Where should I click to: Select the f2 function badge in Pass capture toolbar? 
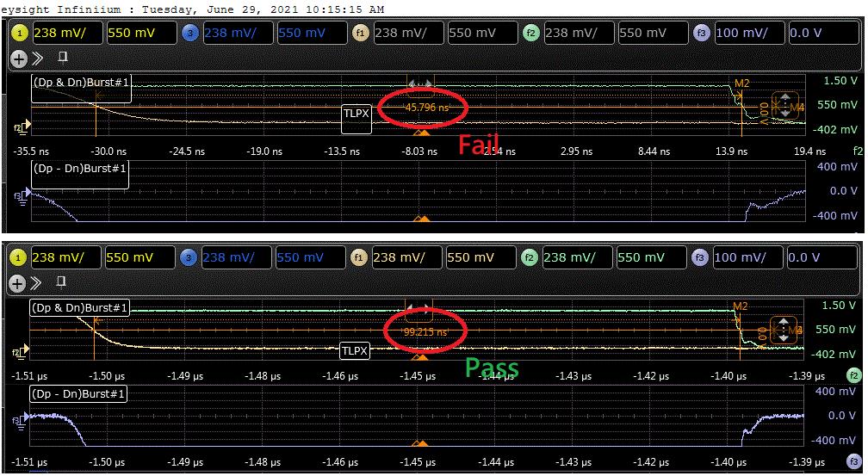[532, 257]
